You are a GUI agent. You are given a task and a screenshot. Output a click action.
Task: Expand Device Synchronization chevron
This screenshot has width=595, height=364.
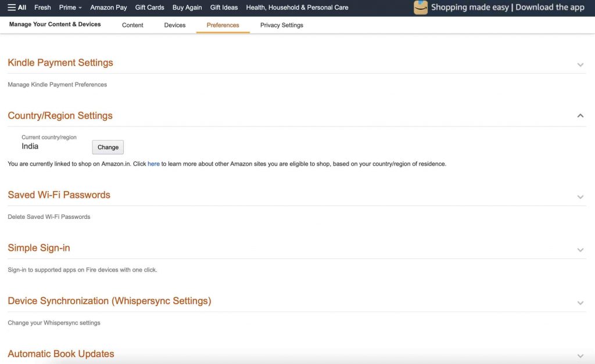point(580,303)
